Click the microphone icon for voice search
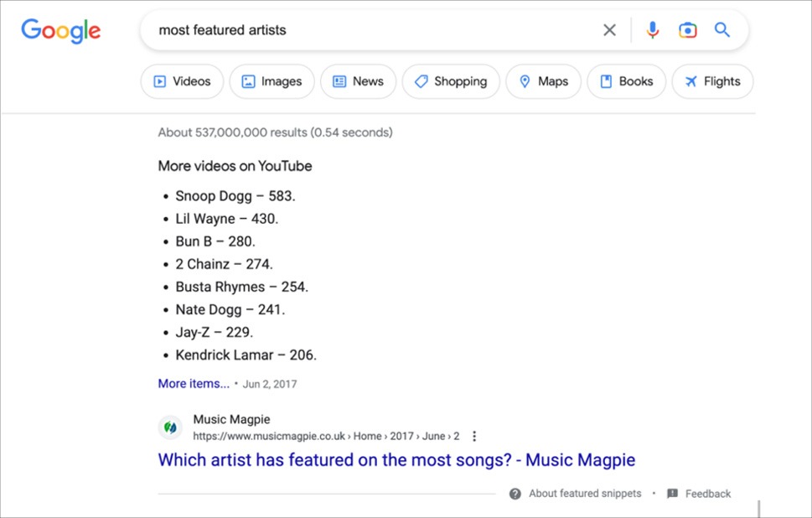 pyautogui.click(x=652, y=29)
